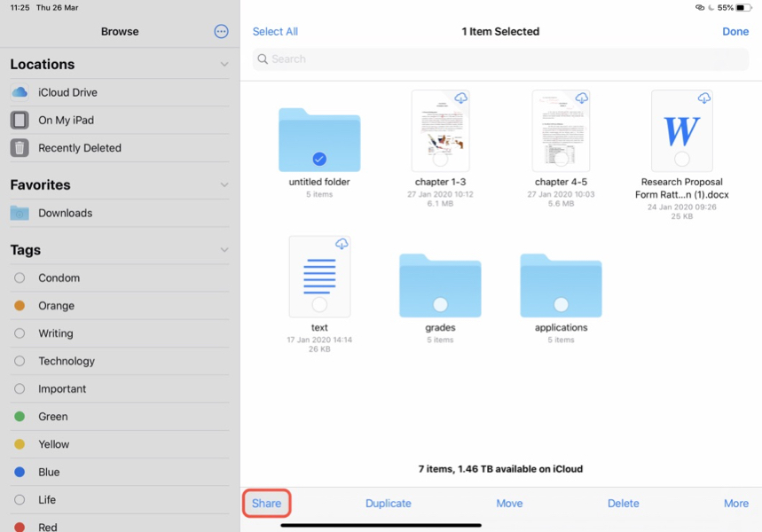Select the chapter 1-3 selection circle
The width and height of the screenshot is (762, 532).
pyautogui.click(x=440, y=159)
